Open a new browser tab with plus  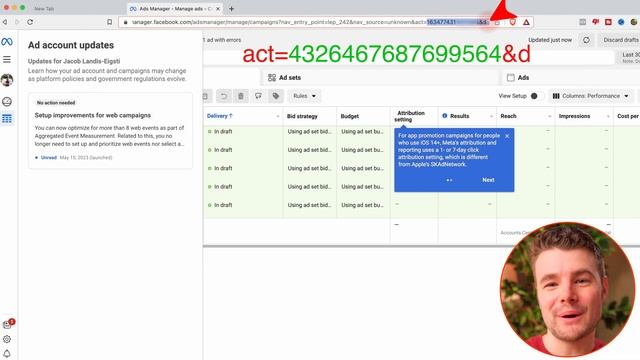(x=231, y=9)
